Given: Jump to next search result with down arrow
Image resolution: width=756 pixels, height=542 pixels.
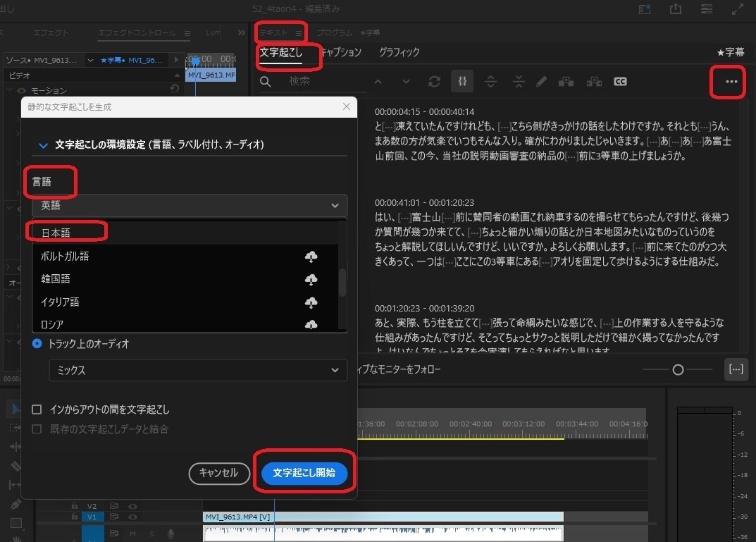Looking at the screenshot, I should click(x=406, y=82).
